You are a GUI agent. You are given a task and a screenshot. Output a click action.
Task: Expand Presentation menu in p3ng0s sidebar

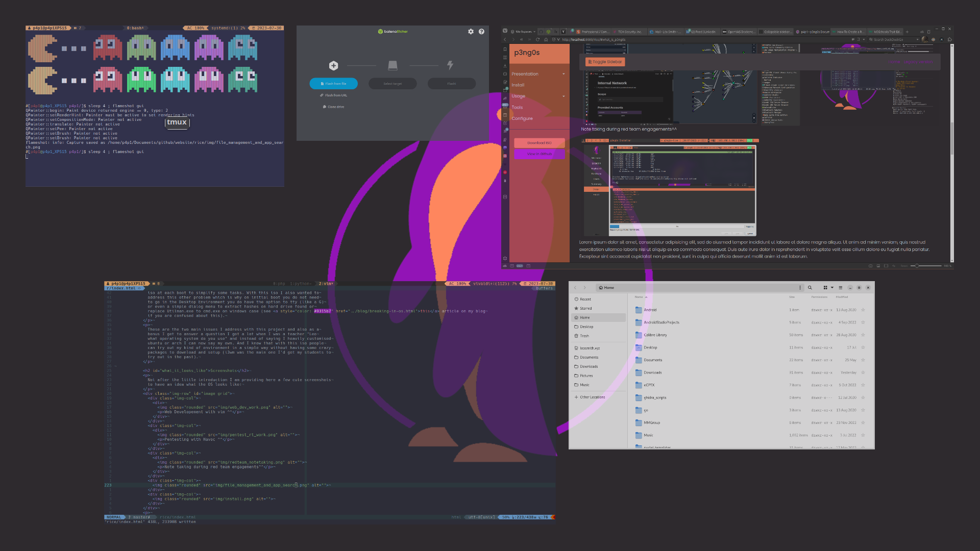563,74
